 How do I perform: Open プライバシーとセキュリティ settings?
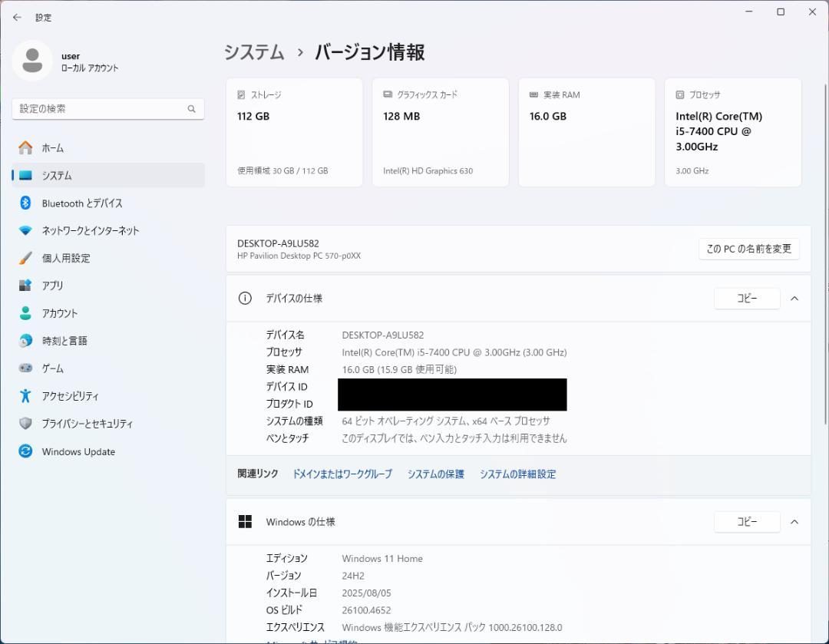pos(108,423)
